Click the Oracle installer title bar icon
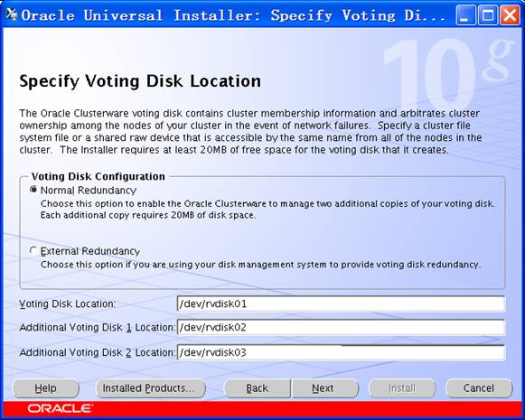The image size is (525, 420). coord(12,14)
